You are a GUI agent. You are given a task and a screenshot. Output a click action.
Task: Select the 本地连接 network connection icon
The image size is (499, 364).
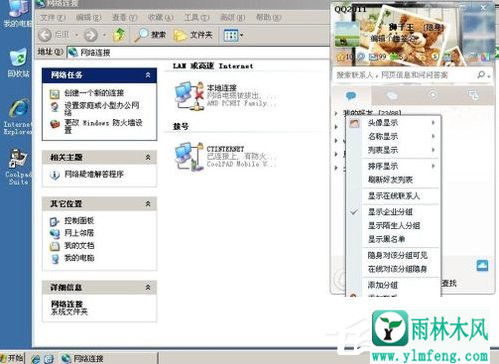[x=189, y=96]
